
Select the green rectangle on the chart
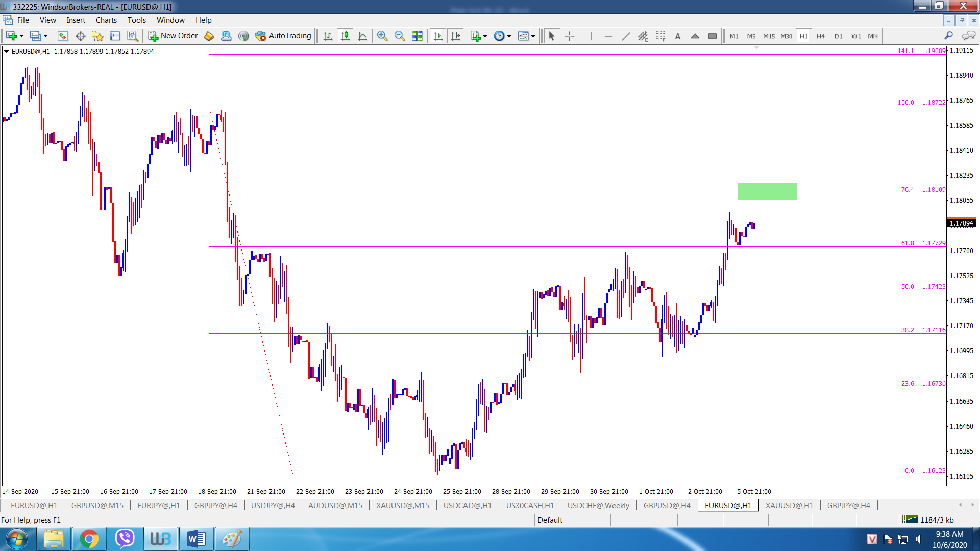[767, 191]
